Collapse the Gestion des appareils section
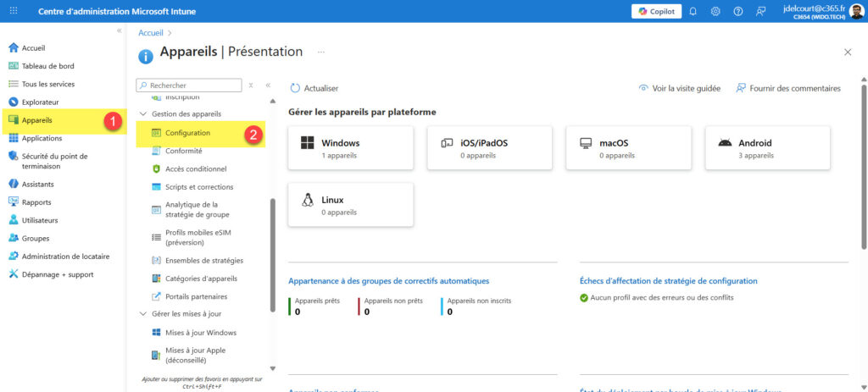 [x=142, y=114]
